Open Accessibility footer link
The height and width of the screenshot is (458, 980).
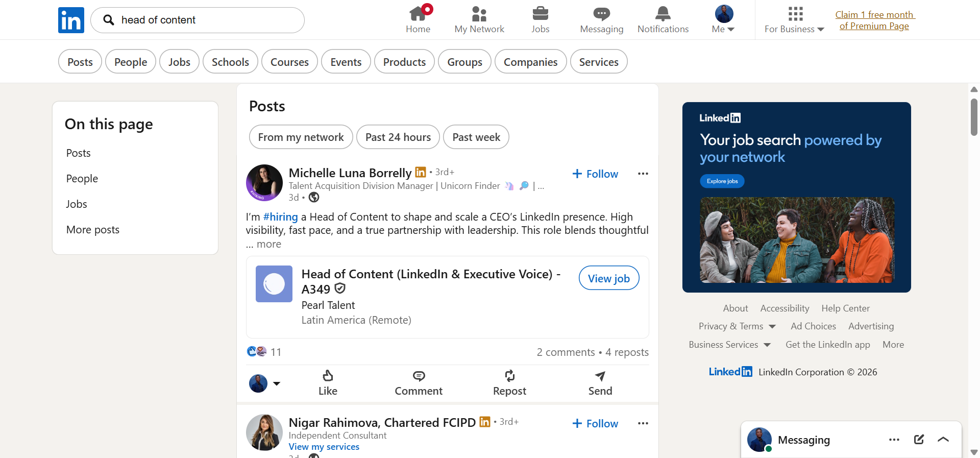pos(785,308)
